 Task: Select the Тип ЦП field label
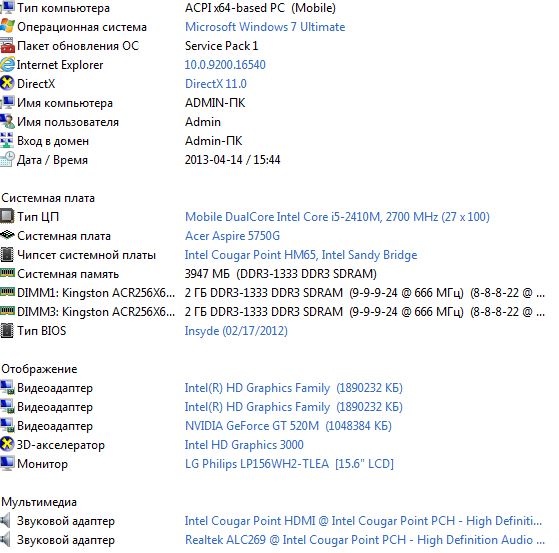click(x=38, y=217)
